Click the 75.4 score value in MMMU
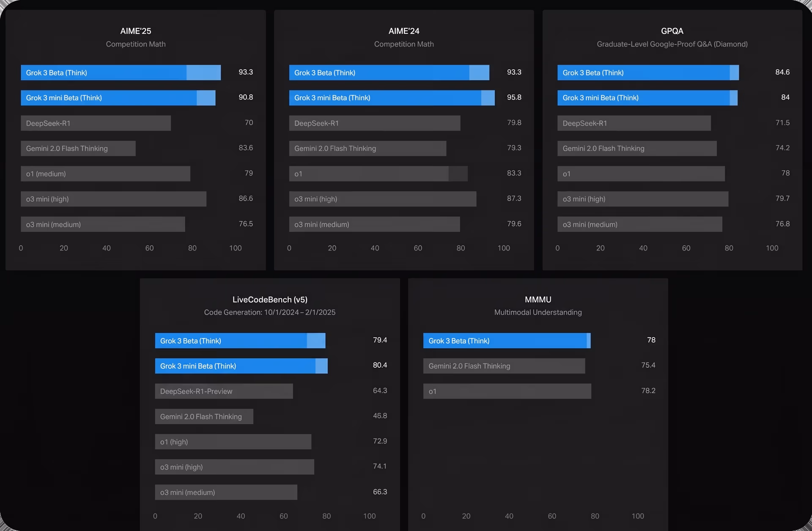 coord(648,365)
